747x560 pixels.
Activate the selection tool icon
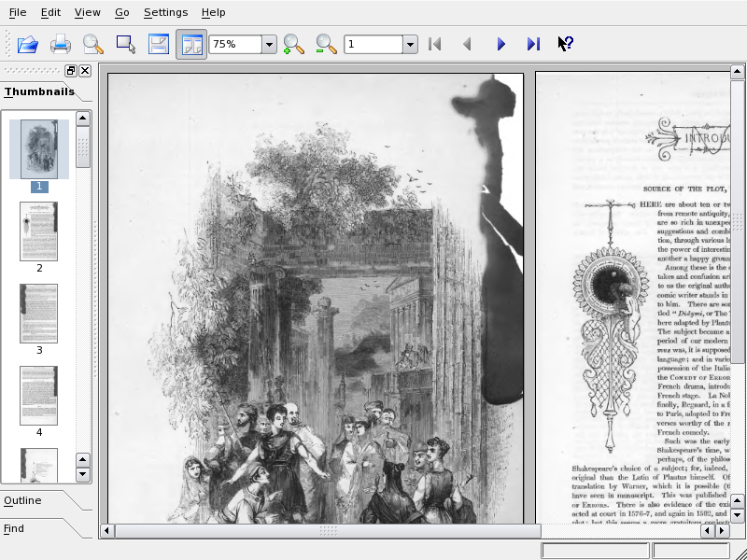pos(126,44)
